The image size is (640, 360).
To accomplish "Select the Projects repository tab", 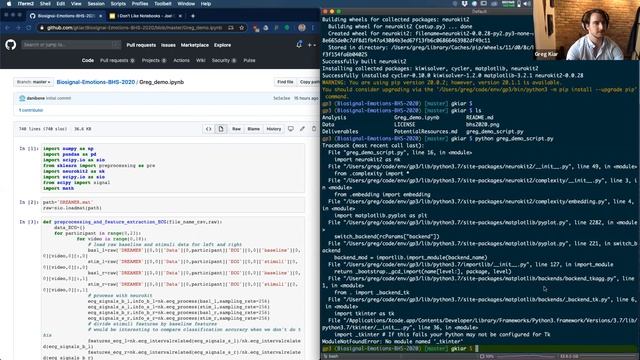I will (x=153, y=60).
